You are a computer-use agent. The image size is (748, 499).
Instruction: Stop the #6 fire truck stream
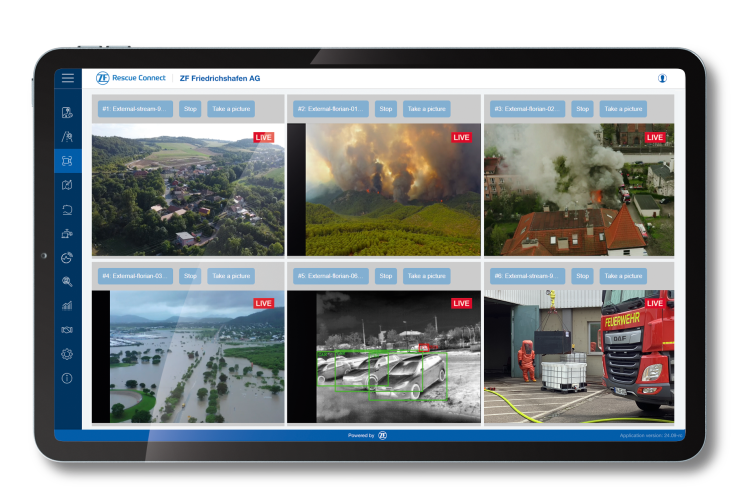tap(582, 275)
